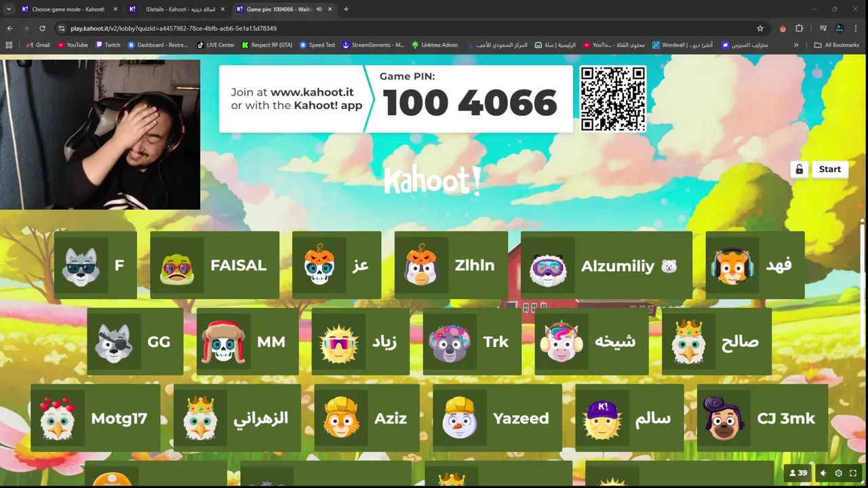Open the Speed Test bookmark
This screenshot has height=488, width=868.
pos(317,45)
